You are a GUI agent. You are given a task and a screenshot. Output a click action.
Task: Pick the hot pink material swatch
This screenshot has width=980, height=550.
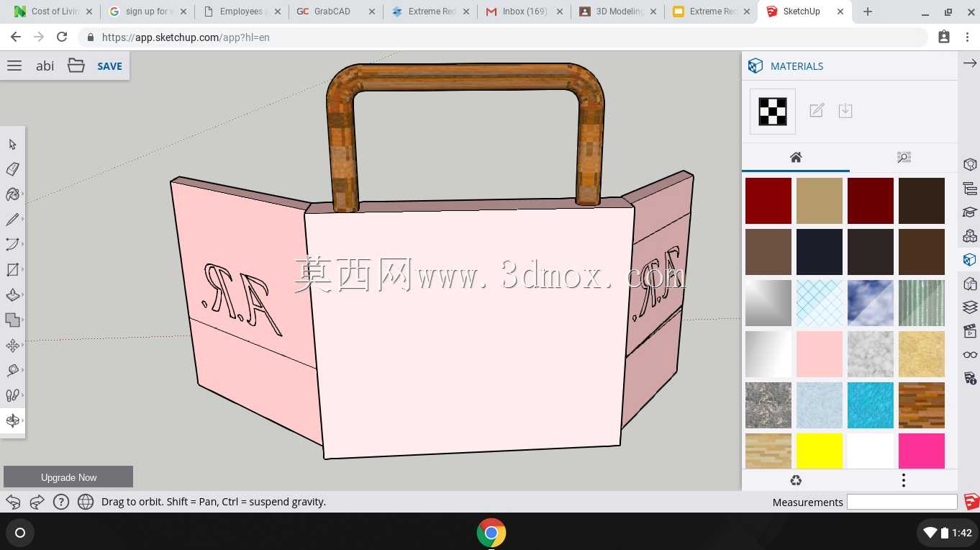coord(922,451)
